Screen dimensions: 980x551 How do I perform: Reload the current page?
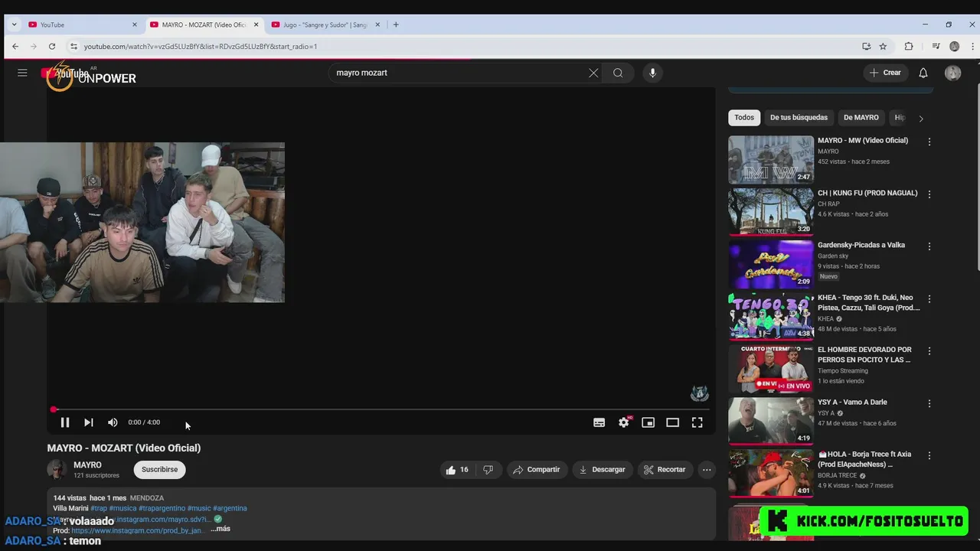coord(52,47)
